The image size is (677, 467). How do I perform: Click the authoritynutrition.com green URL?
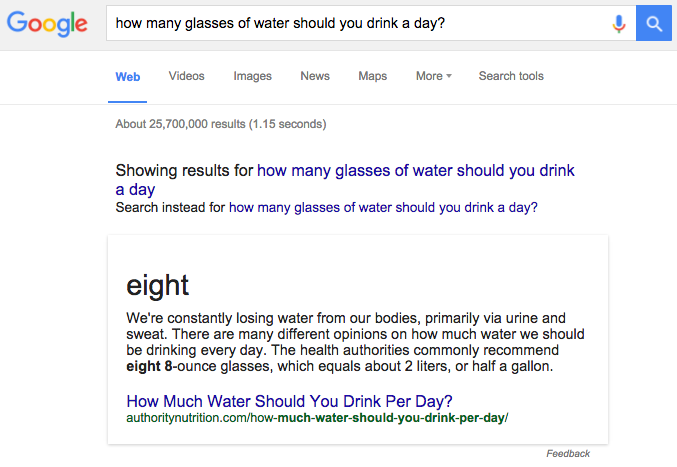click(317, 418)
